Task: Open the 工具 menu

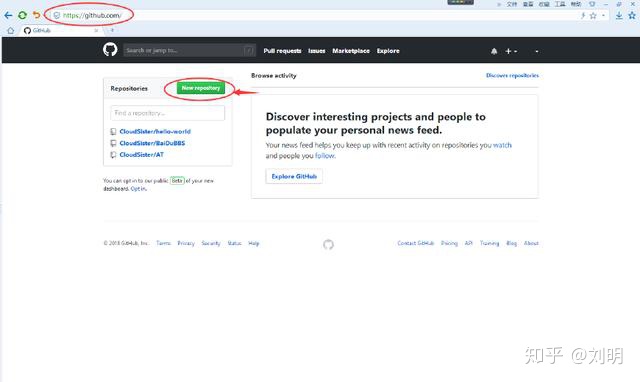Action: 560,4
